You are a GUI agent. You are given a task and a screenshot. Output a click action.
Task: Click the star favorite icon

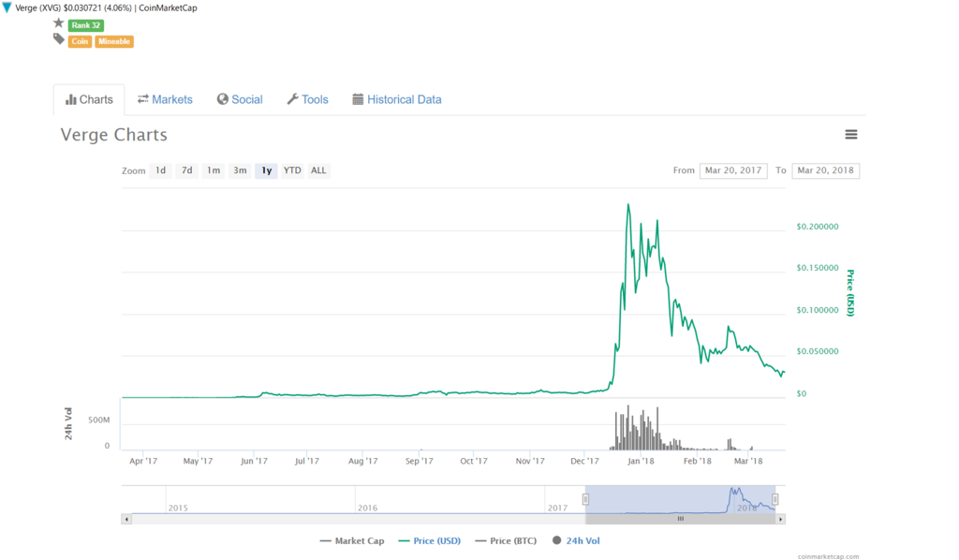59,23
